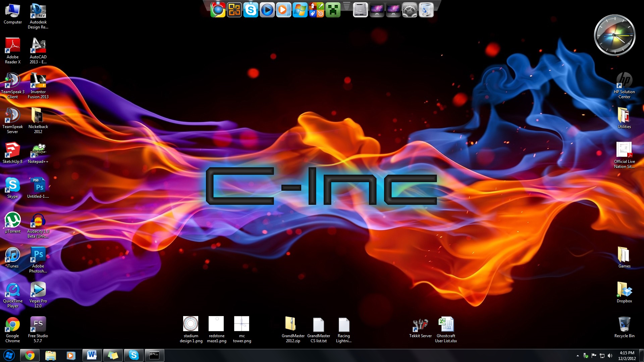Click the Show Desktop strip

click(642, 356)
